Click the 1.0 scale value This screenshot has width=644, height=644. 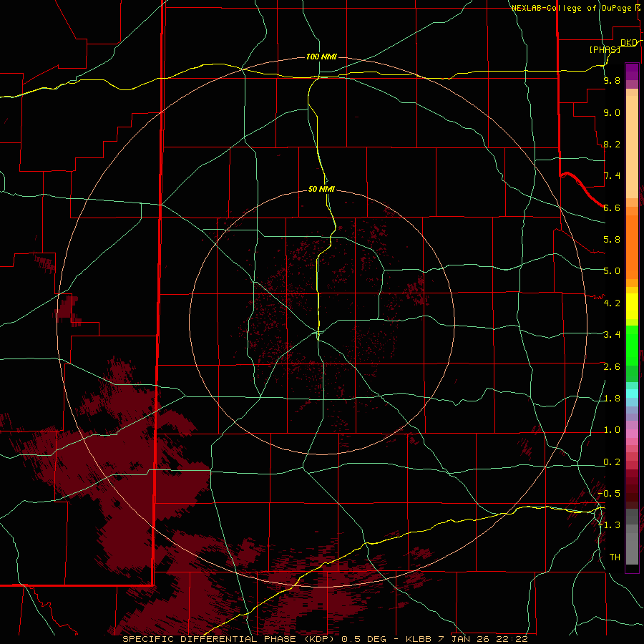(612, 430)
